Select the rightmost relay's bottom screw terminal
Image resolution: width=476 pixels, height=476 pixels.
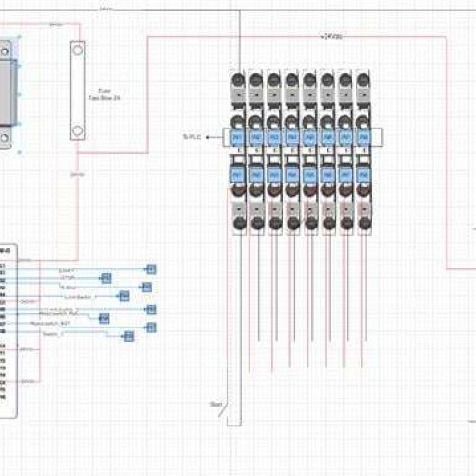pyautogui.click(x=365, y=223)
